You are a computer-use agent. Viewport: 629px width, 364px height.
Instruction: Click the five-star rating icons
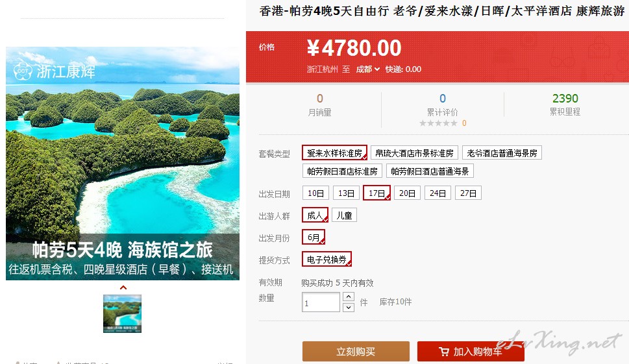438,123
